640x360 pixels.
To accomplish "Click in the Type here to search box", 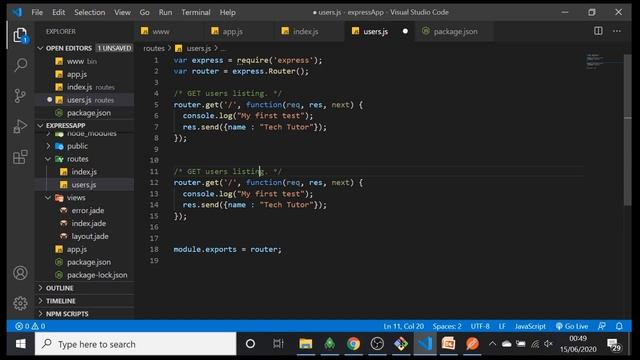I will tap(136, 344).
